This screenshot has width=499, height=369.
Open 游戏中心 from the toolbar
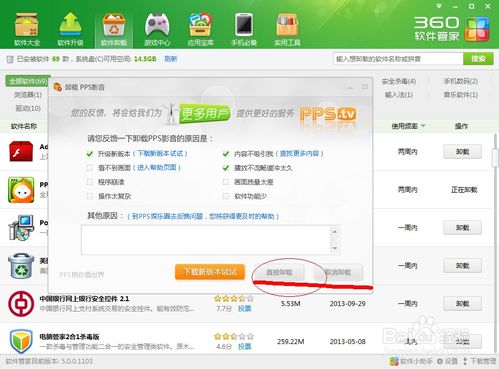pyautogui.click(x=157, y=29)
